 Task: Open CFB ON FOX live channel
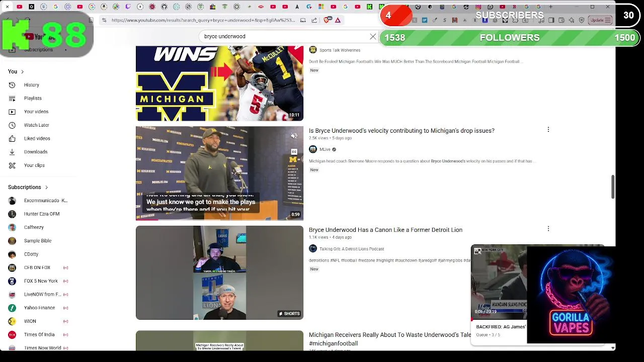pos(37,267)
